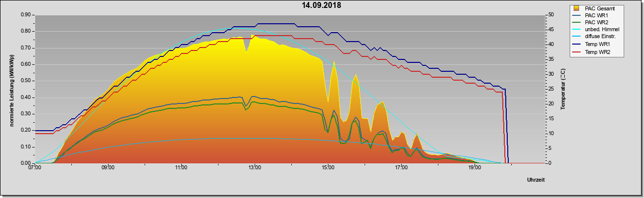This screenshot has width=644, height=198.
Task: Click the 0.90 left axis value
Action: [26, 15]
